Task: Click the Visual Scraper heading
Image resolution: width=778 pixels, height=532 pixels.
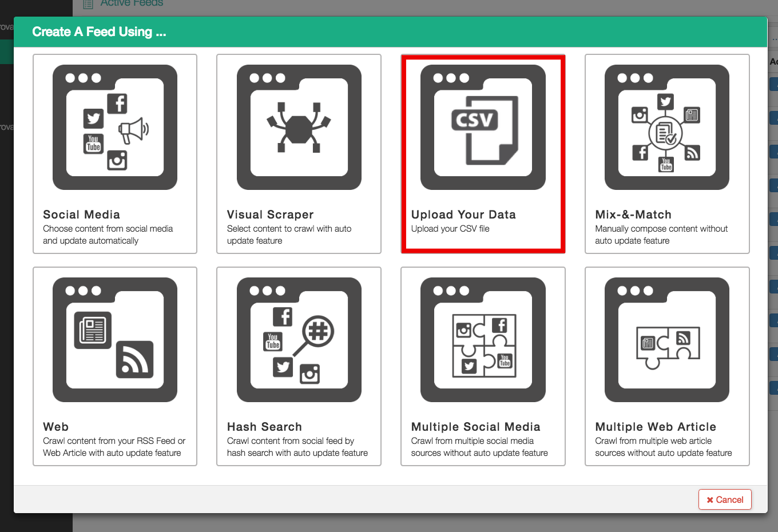Action: click(270, 215)
